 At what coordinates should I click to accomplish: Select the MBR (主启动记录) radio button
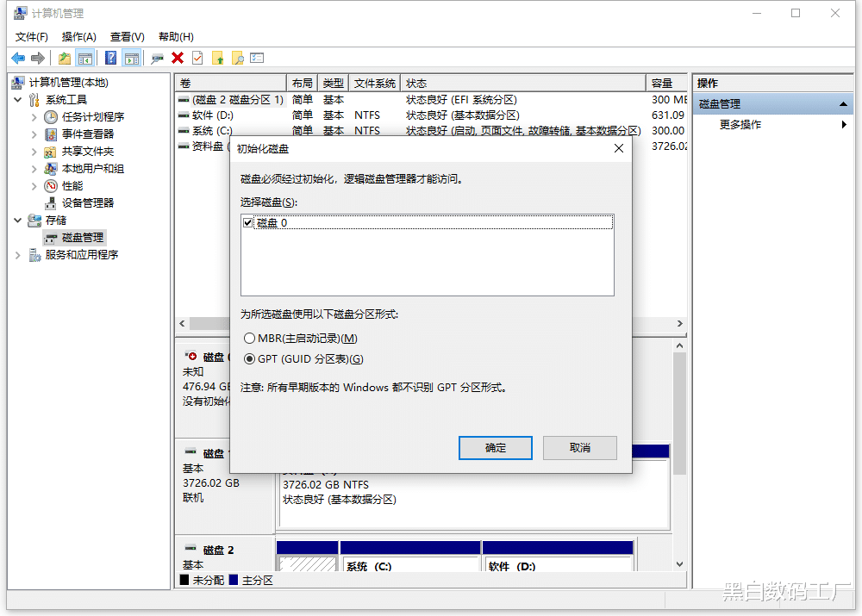(x=250, y=338)
